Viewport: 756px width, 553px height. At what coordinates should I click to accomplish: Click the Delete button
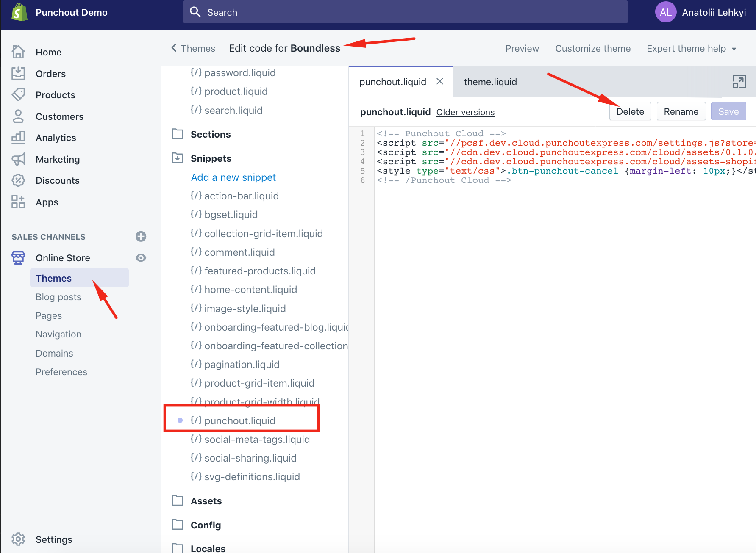click(x=630, y=111)
